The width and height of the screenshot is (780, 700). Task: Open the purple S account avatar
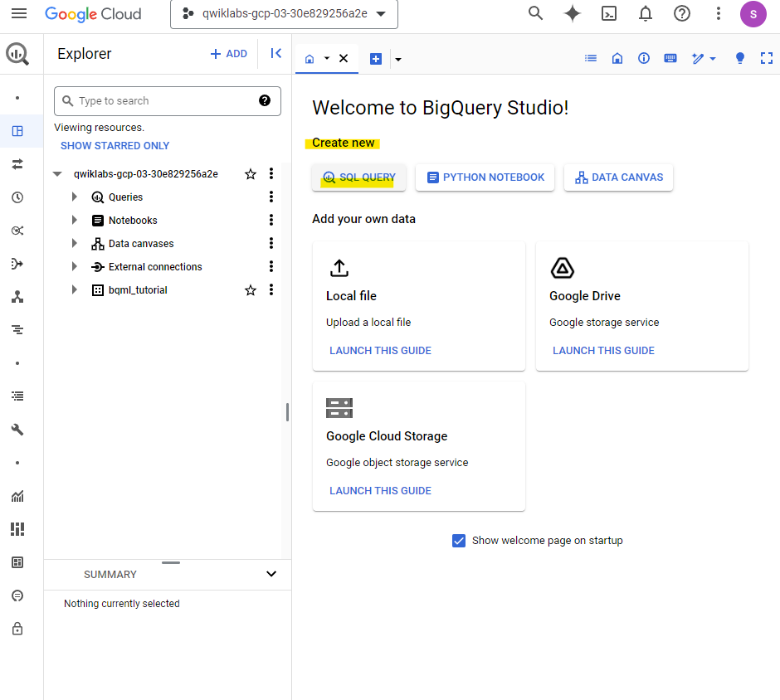(753, 14)
